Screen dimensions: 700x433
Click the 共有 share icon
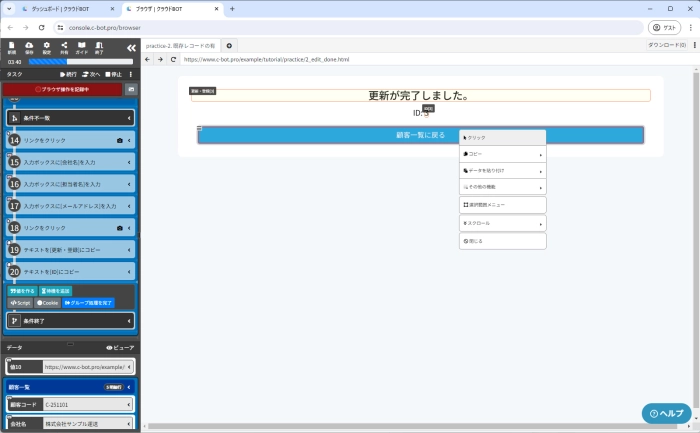click(x=64, y=47)
